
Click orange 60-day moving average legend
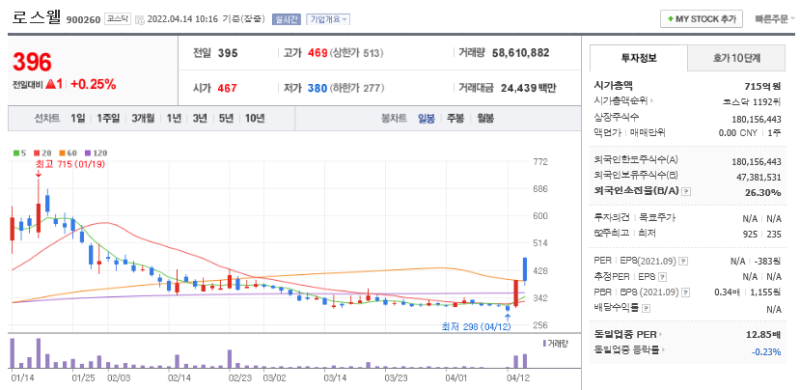68,153
